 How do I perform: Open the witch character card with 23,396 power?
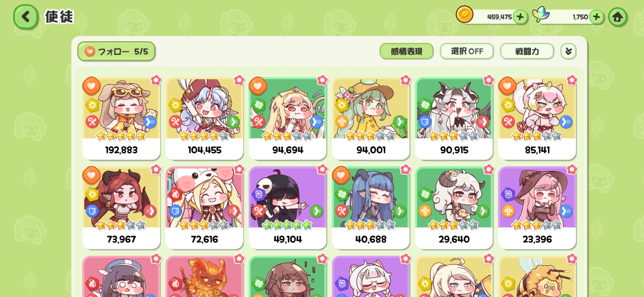pyautogui.click(x=537, y=208)
